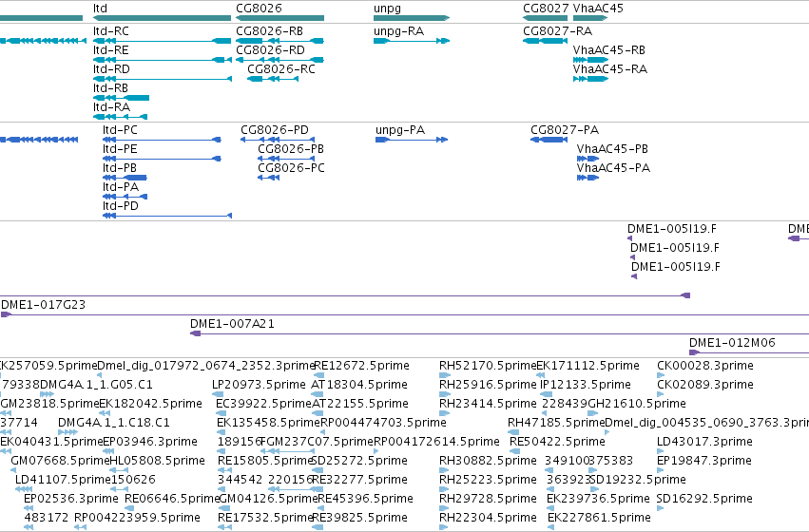809x532 pixels.
Task: Open the unpg-RA transcript label
Action: tap(399, 31)
